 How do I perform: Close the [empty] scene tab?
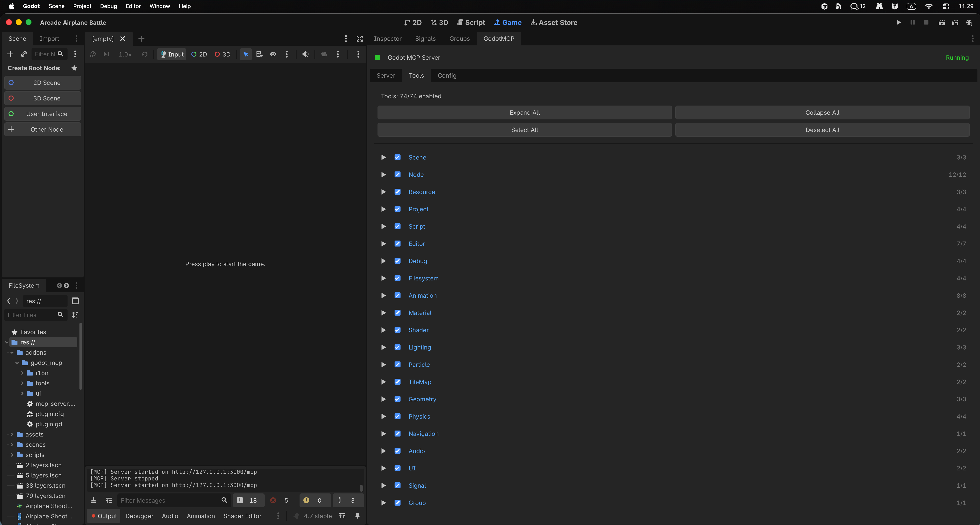tap(122, 38)
